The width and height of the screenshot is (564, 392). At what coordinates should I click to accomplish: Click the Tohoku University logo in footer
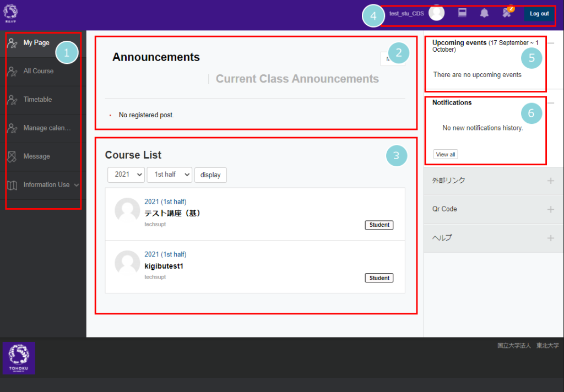click(x=19, y=358)
